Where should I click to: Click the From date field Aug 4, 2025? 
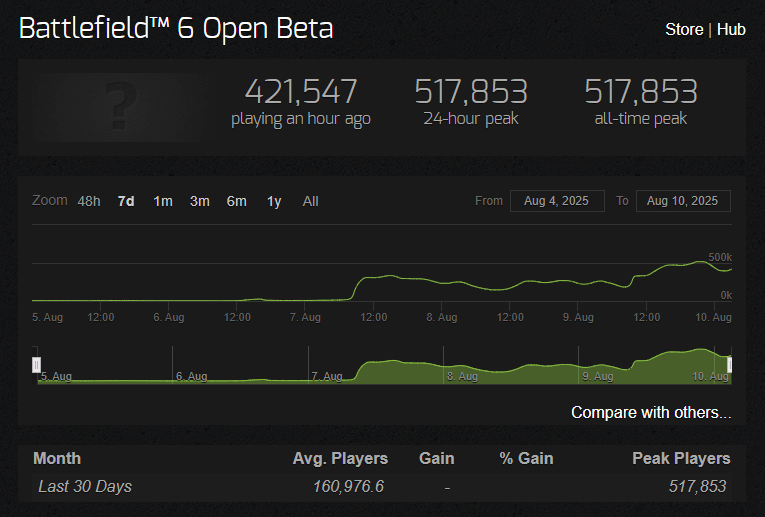557,201
